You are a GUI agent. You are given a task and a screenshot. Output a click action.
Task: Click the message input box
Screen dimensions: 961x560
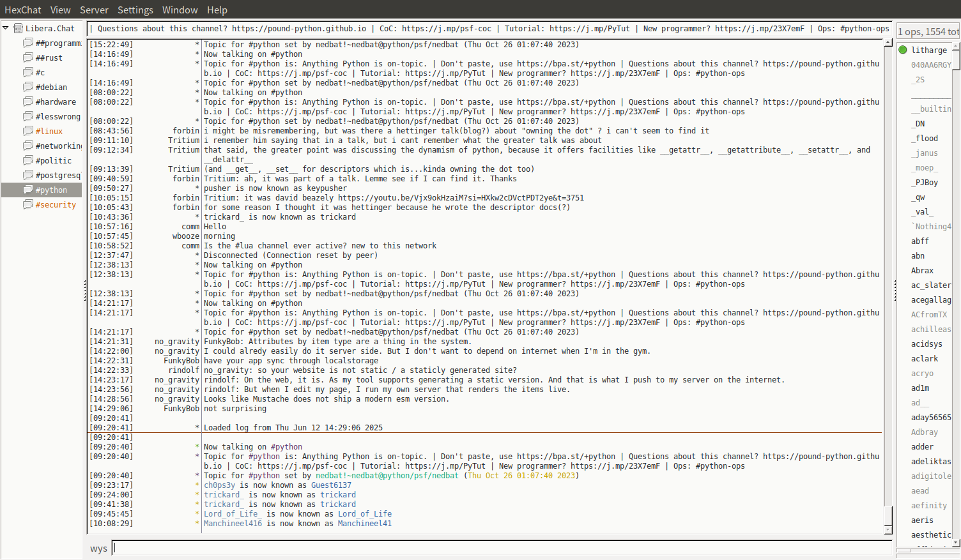(x=502, y=548)
